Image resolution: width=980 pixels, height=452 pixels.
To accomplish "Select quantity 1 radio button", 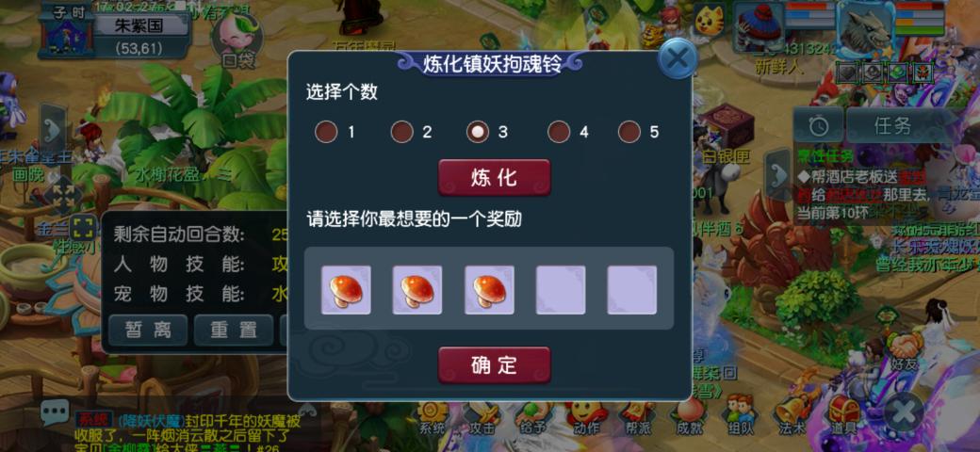I will click(326, 132).
